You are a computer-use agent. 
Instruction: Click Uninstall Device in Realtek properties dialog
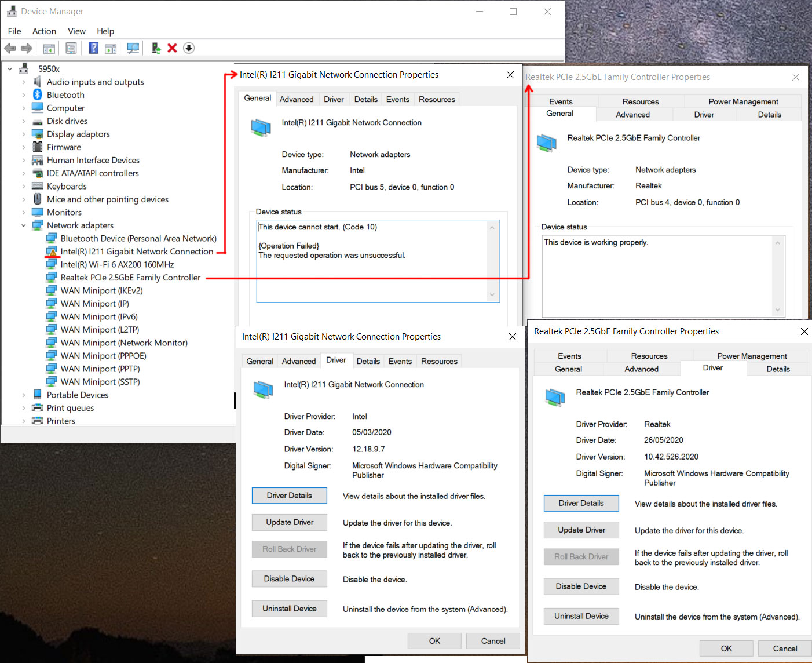pyautogui.click(x=581, y=616)
